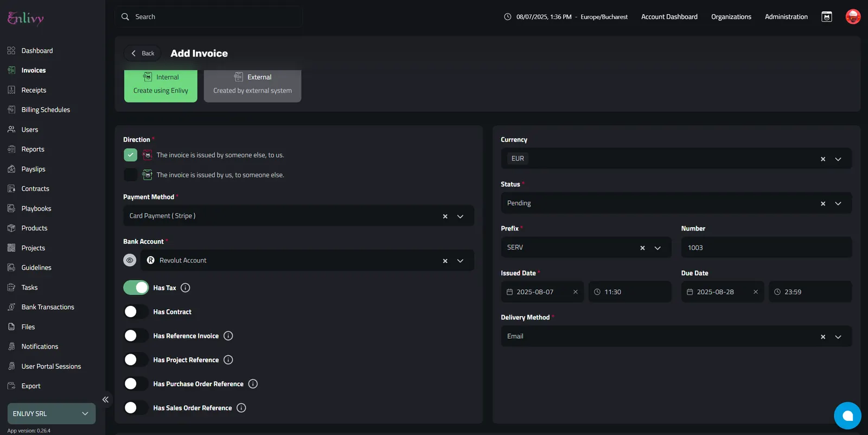Open Invoices in the sidebar
The height and width of the screenshot is (435, 868).
34,71
